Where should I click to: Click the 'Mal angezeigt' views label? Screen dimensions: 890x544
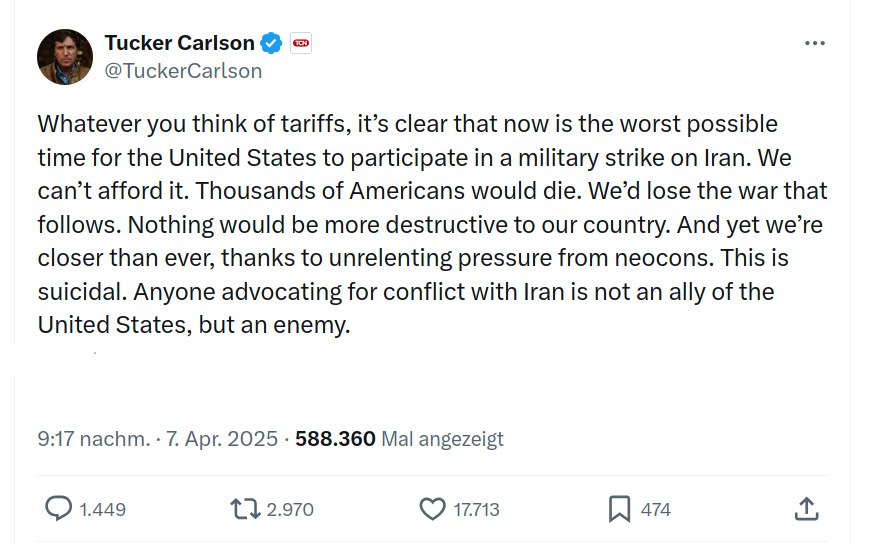(443, 438)
